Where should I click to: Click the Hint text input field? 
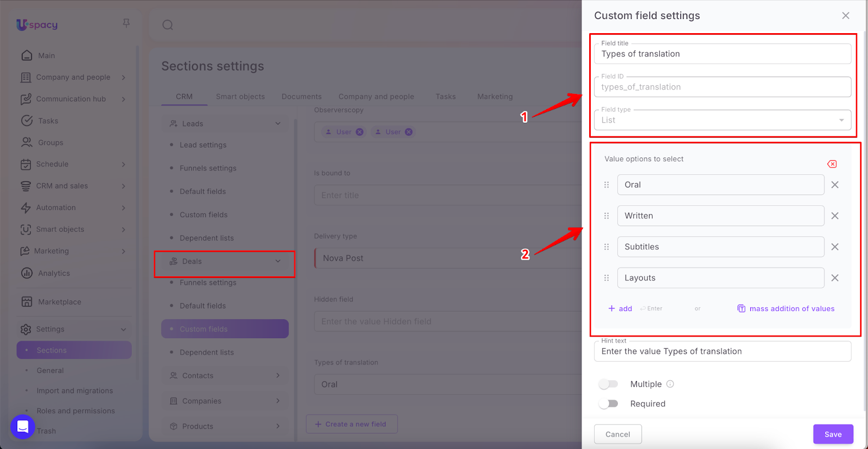coord(722,352)
